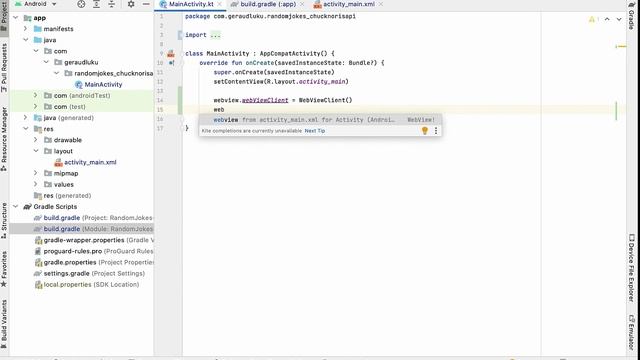This screenshot has width=640, height=360.
Task: Select the res (generated) folder
Action: 62,196
